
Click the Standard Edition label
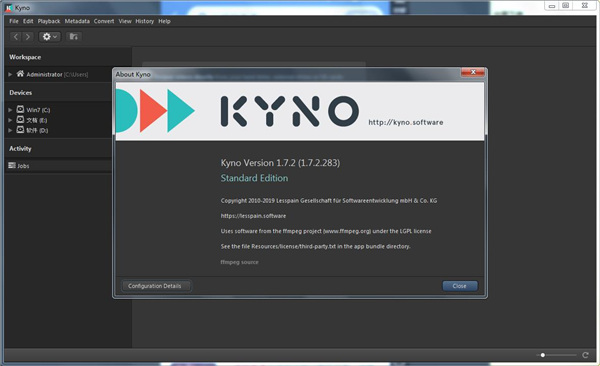click(254, 178)
